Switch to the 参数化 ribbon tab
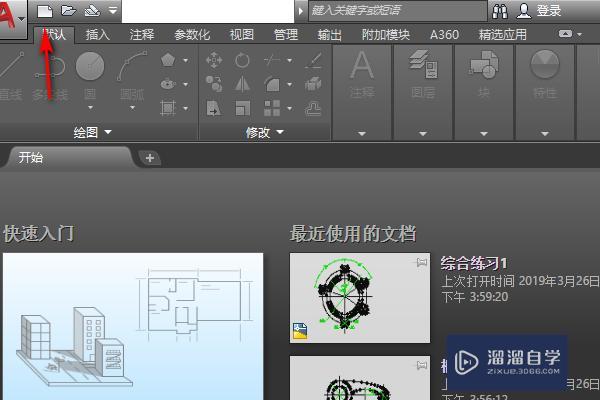This screenshot has height=400, width=600. 192,35
